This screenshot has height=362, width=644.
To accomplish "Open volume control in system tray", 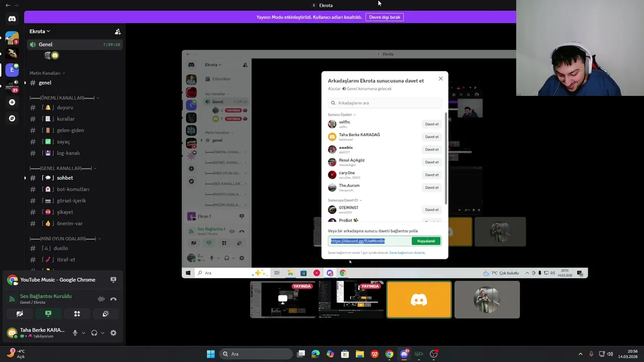I will coord(610,354).
